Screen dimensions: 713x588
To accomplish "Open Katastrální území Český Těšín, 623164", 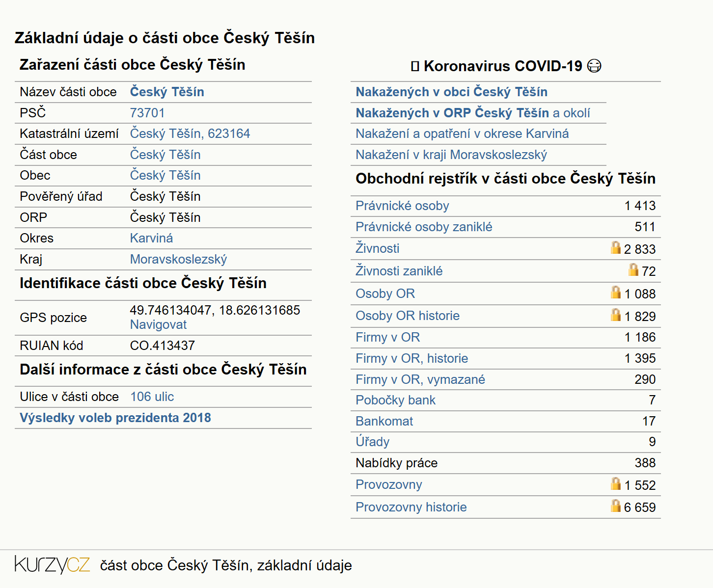I will pyautogui.click(x=190, y=134).
